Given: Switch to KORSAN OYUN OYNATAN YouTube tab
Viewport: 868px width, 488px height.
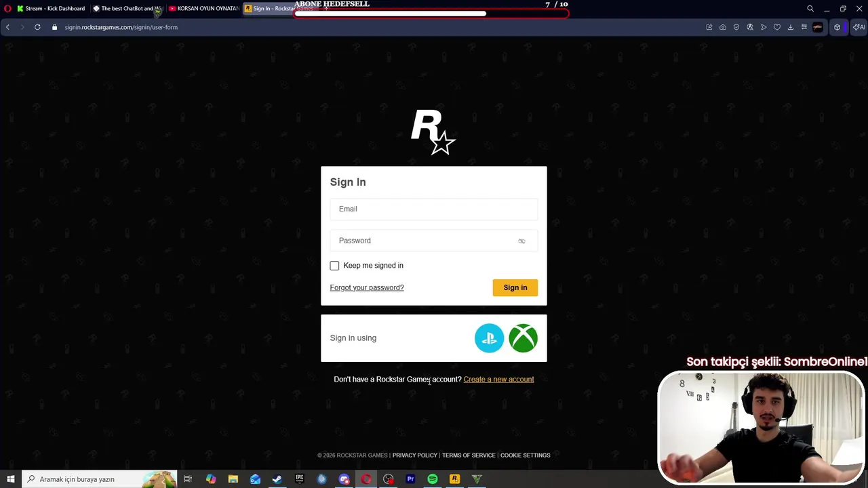Looking at the screenshot, I should pos(203,9).
